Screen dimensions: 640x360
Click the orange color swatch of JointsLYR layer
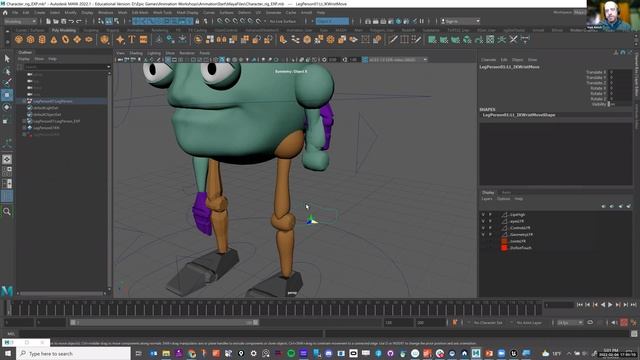tap(504, 241)
